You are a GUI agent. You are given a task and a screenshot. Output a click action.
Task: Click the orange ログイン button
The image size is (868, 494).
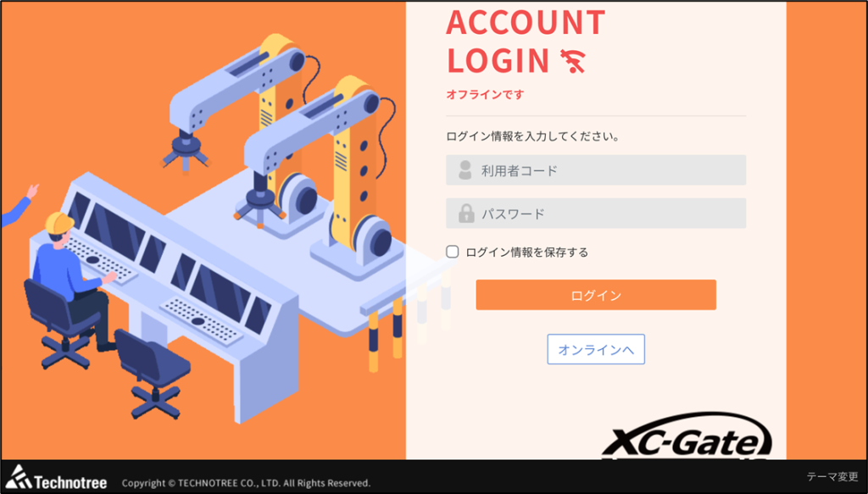(x=596, y=295)
